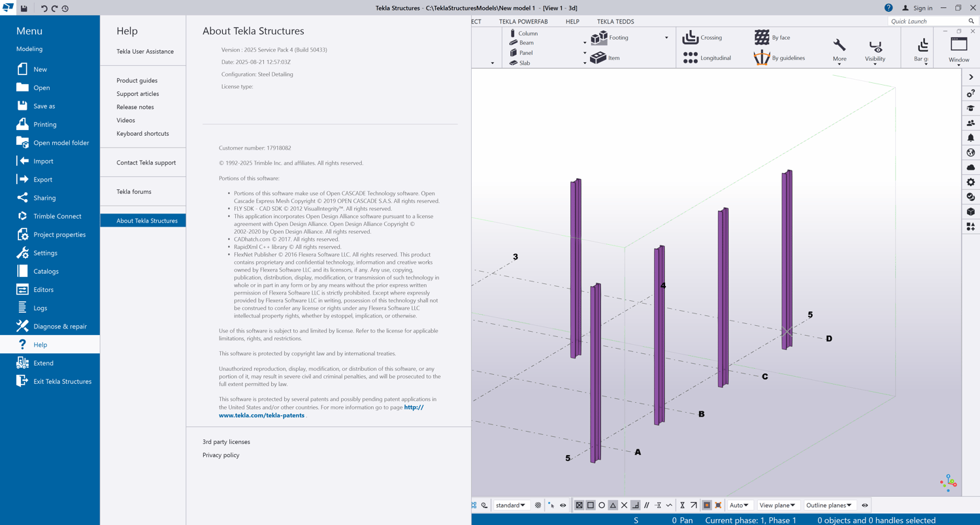980x525 pixels.
Task: Select the Item tool
Action: pyautogui.click(x=605, y=58)
